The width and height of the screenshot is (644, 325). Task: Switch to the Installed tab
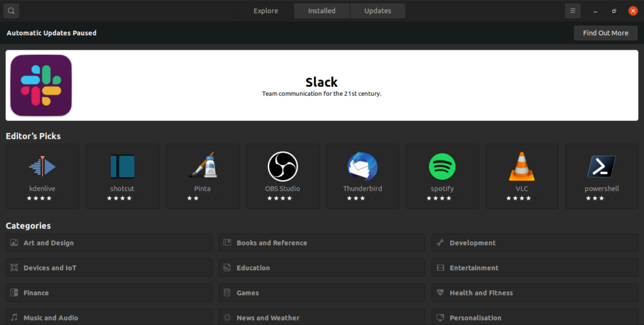[x=322, y=11]
